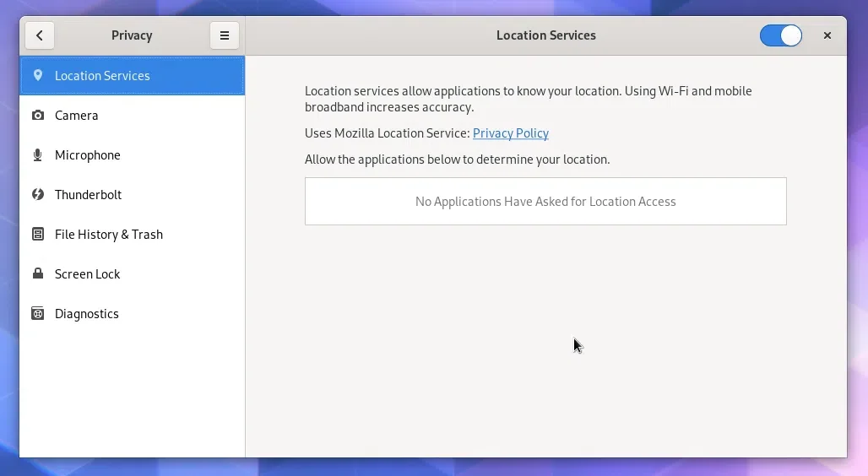The height and width of the screenshot is (476, 868).
Task: Open the Privacy Policy link
Action: pyautogui.click(x=510, y=133)
